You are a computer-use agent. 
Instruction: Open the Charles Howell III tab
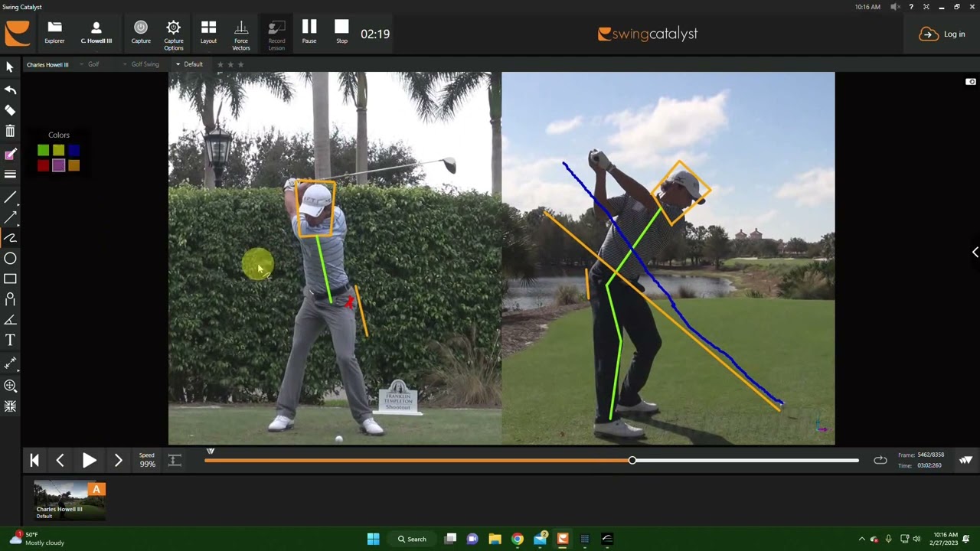[47, 65]
